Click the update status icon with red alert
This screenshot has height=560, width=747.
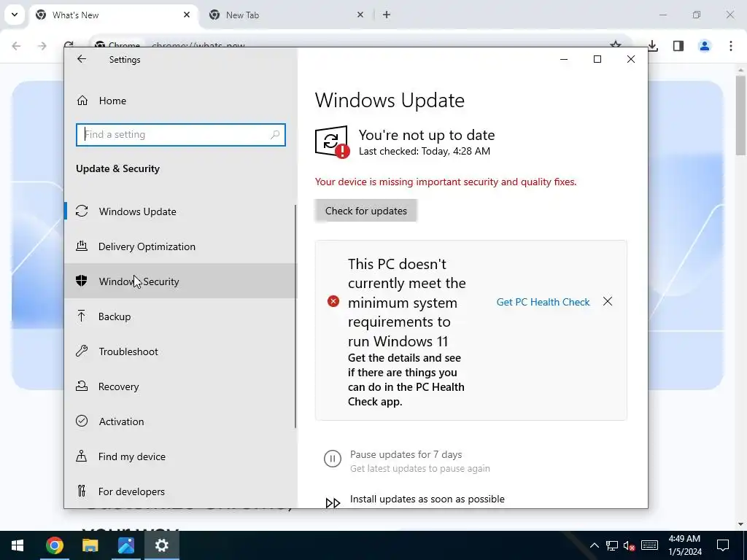point(332,141)
